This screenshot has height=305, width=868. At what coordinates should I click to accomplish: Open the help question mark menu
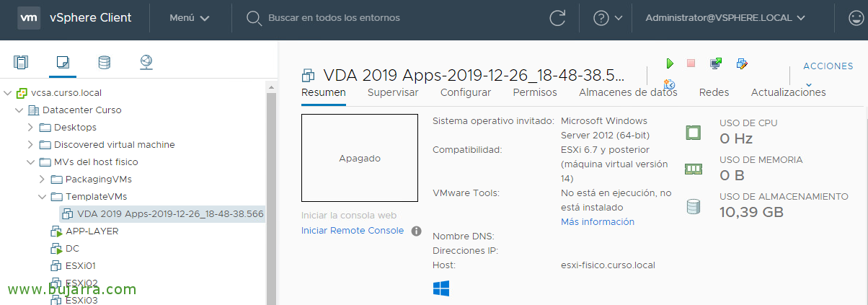(608, 18)
